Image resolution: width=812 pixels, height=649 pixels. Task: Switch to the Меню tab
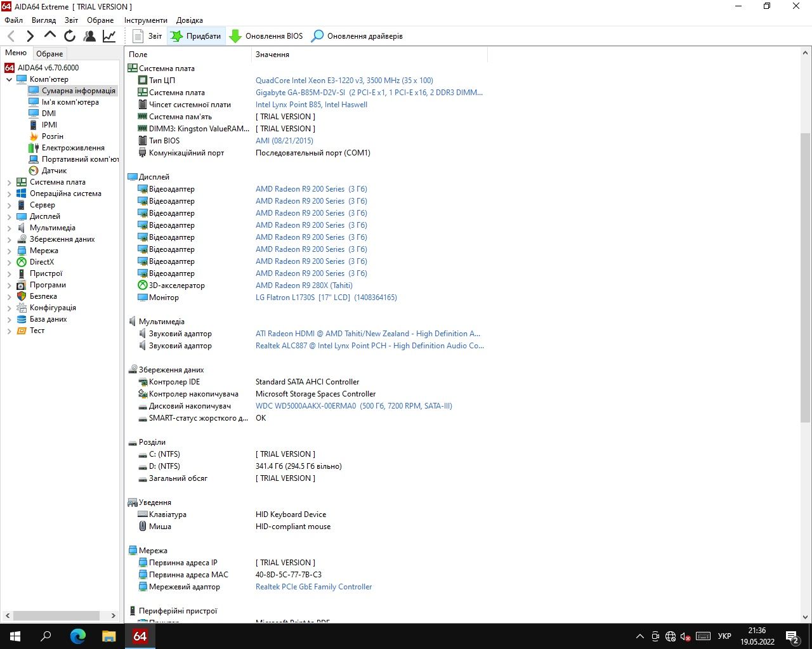16,53
